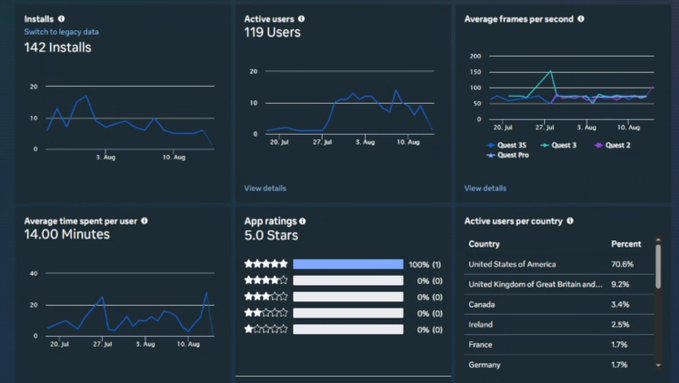Select the Canada row

coord(559,304)
